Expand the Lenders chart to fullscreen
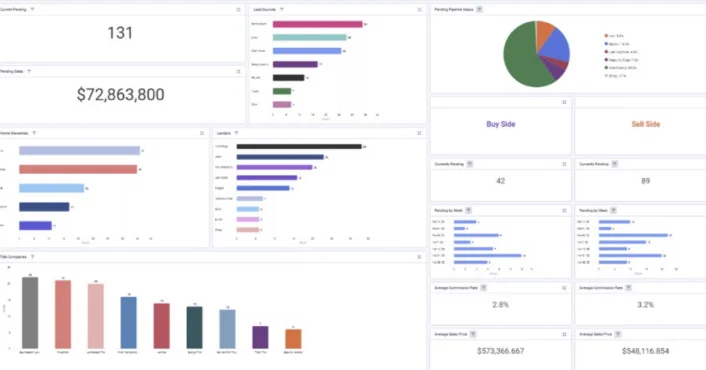The width and height of the screenshot is (706, 370). coord(420,133)
